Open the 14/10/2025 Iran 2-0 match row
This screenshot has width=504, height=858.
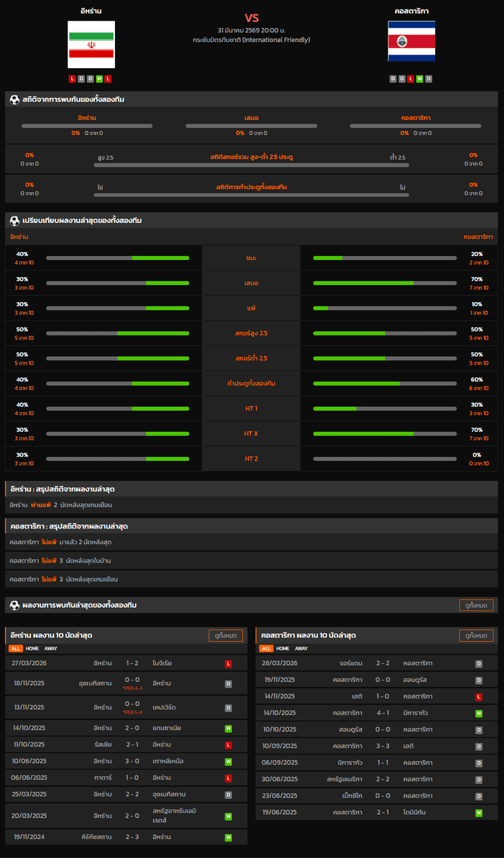[126, 728]
